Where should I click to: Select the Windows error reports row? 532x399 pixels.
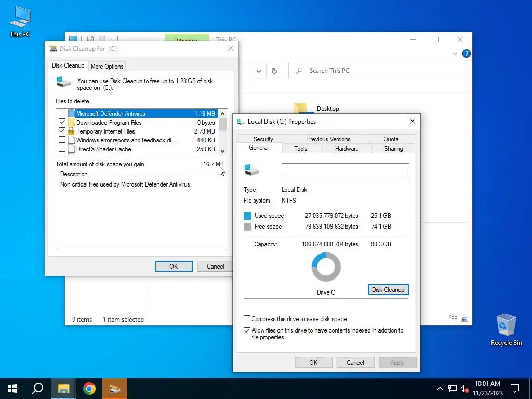[137, 140]
